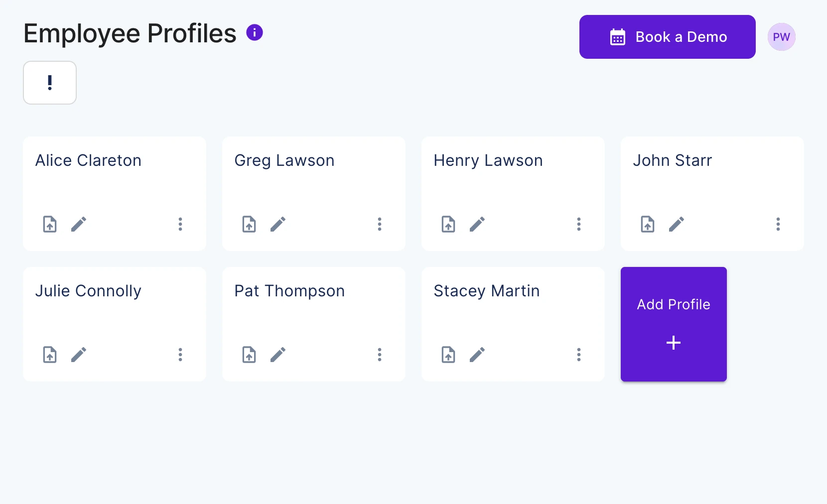The image size is (827, 504).
Task: Upload a document for Greg Lawson
Action: (249, 224)
